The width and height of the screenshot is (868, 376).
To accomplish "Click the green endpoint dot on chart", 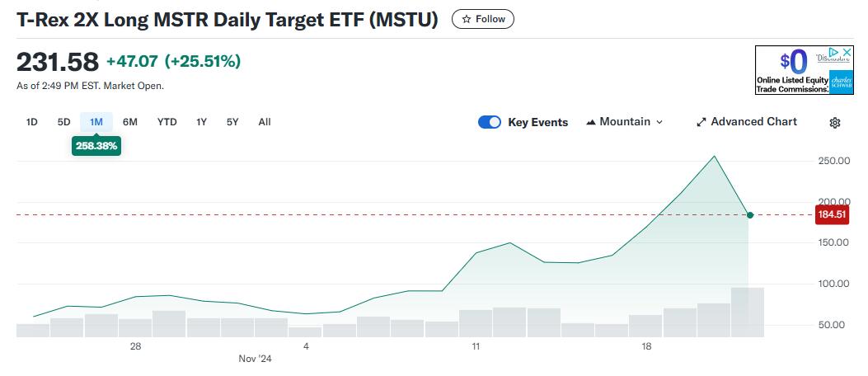I will tap(749, 215).
